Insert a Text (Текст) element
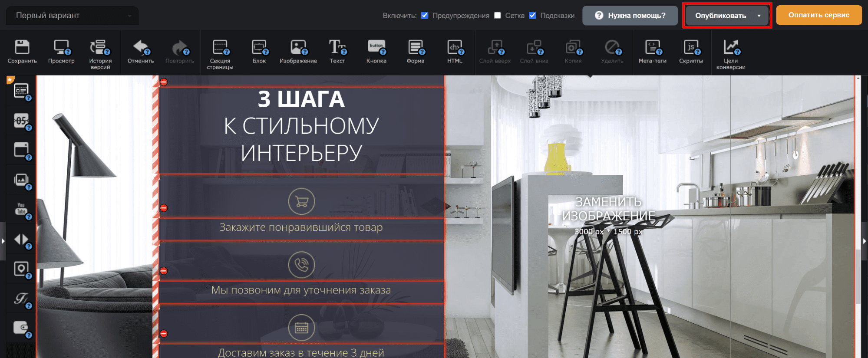The width and height of the screenshot is (868, 358). [x=337, y=51]
